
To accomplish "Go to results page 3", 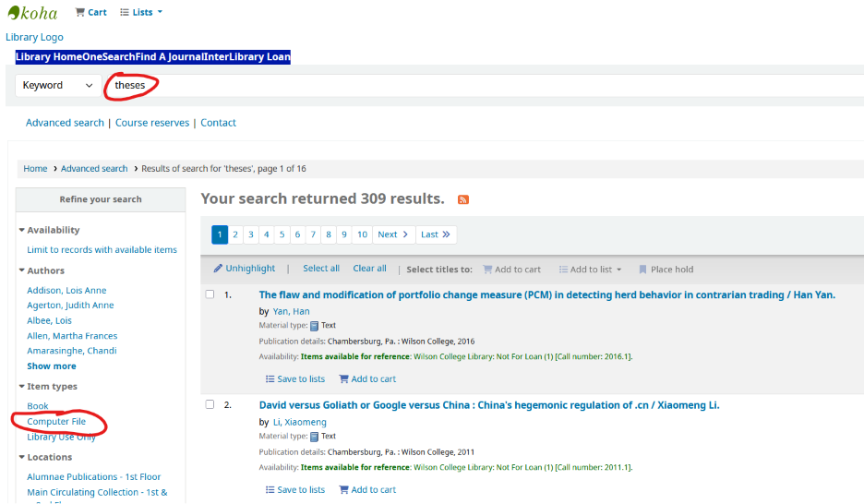I will [251, 234].
